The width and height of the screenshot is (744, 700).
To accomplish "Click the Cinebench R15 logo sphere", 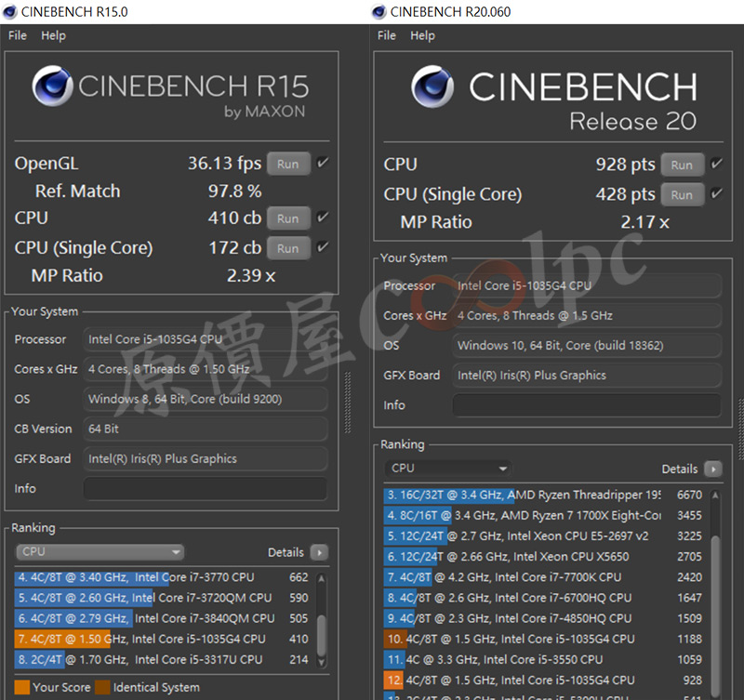I will point(52,86).
